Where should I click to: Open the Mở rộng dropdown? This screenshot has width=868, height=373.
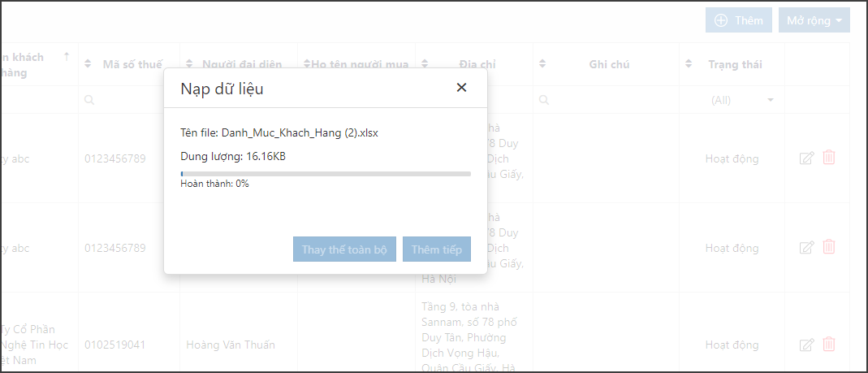[814, 20]
